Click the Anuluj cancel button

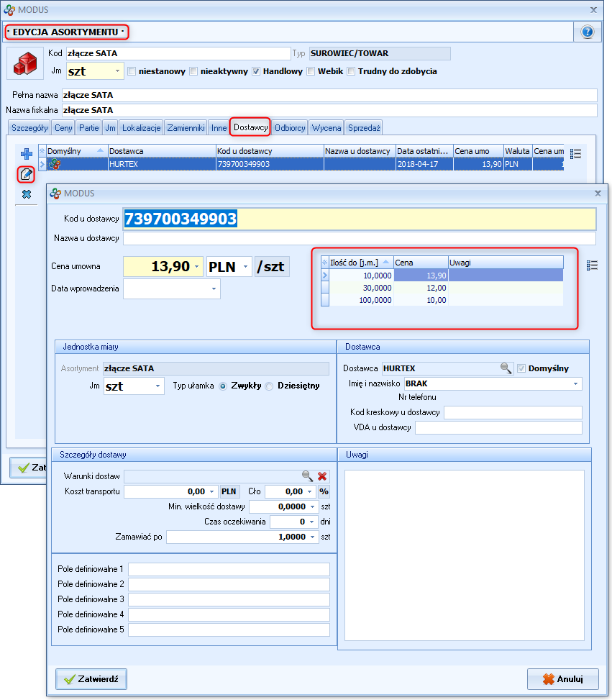(562, 678)
